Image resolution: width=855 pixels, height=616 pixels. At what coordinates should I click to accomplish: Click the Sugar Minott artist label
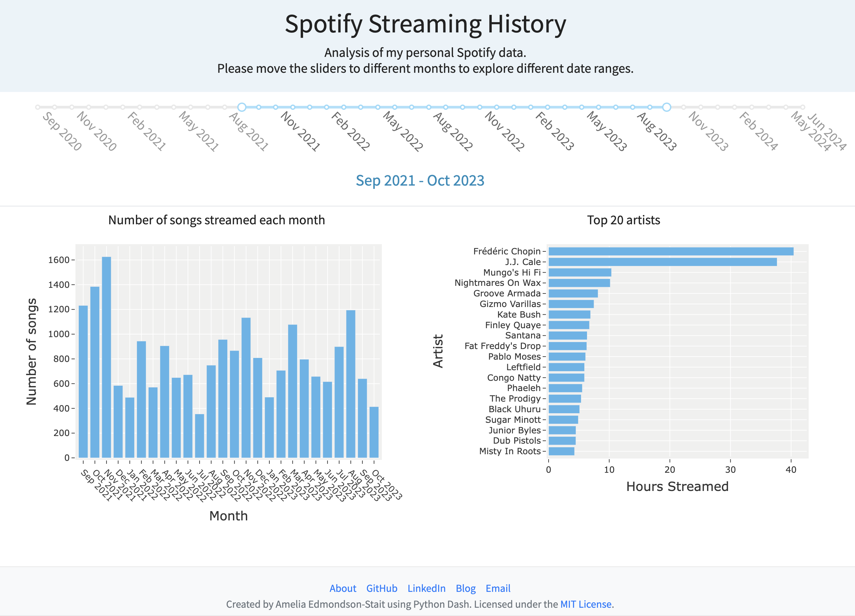tap(513, 419)
